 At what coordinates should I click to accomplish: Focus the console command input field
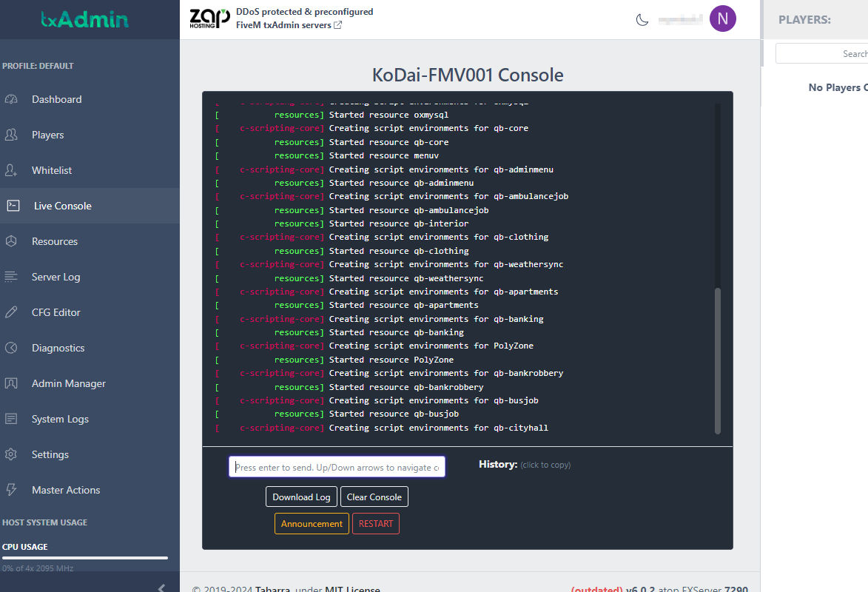pyautogui.click(x=337, y=467)
